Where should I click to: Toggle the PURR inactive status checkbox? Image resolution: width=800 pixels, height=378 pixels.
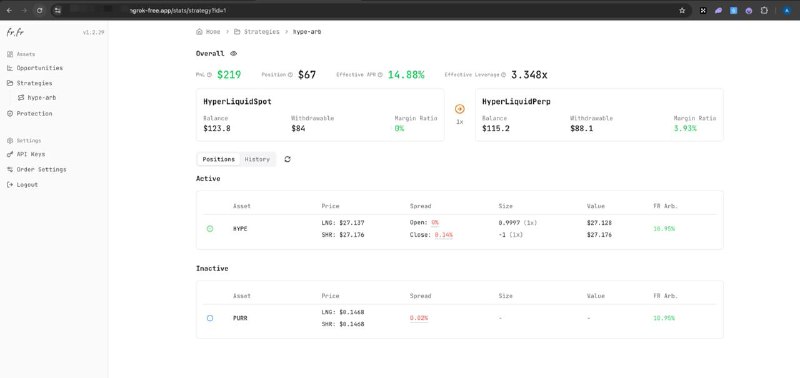[x=210, y=318]
